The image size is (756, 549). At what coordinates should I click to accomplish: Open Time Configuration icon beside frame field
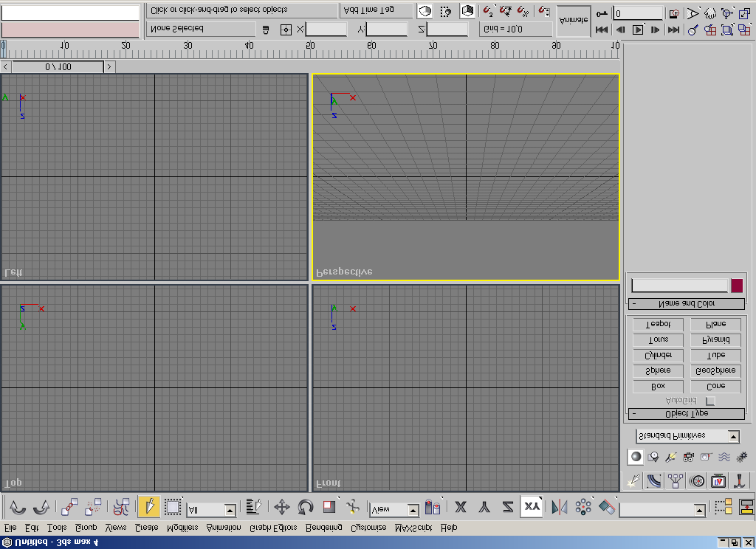pos(675,13)
